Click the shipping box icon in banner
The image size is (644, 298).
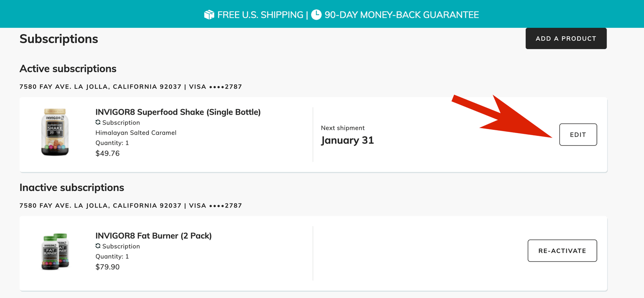[x=209, y=15]
